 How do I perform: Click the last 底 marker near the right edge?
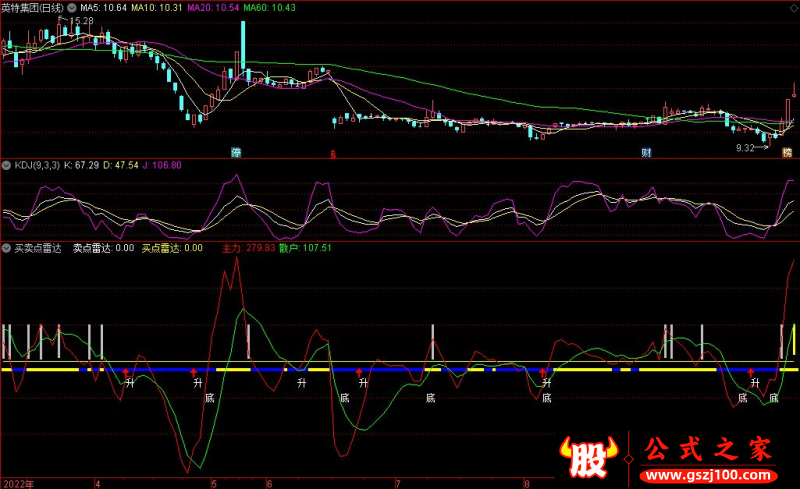(773, 397)
